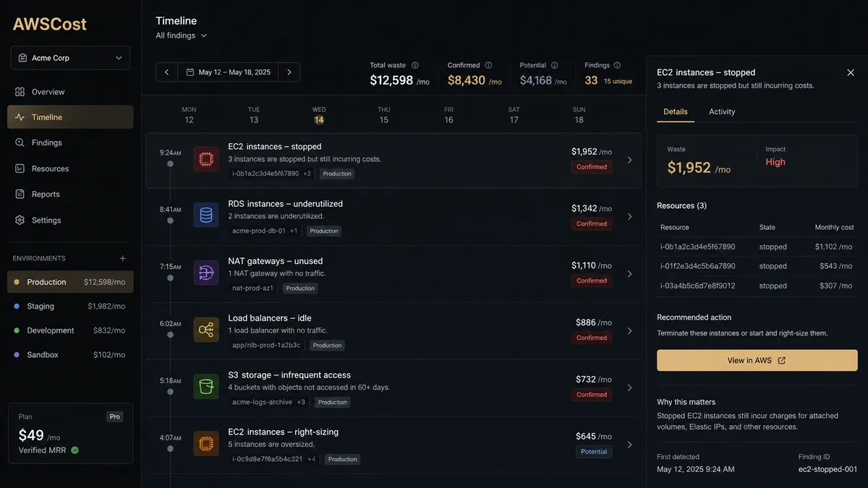Select the Development environment

(70, 330)
